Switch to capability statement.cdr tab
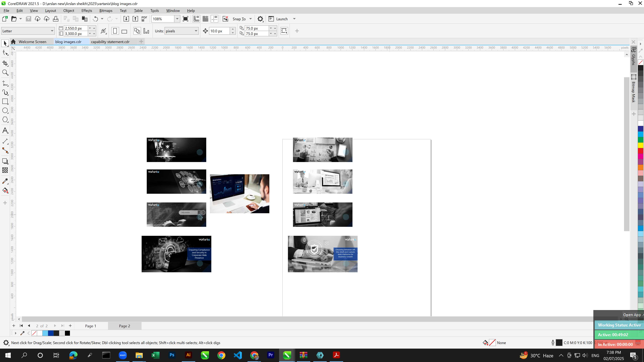The width and height of the screenshot is (644, 362). click(x=110, y=42)
